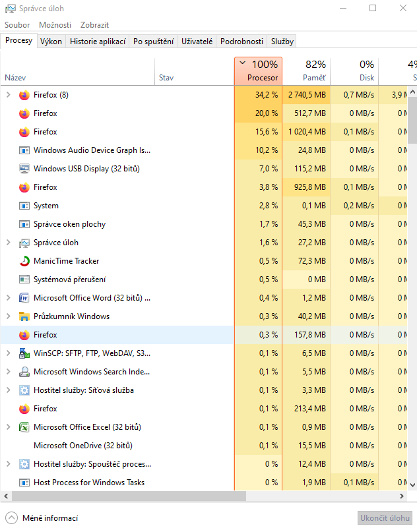Click the Hostitel služby: Spouštěč procesů icon
417x532 pixels.
point(24,464)
